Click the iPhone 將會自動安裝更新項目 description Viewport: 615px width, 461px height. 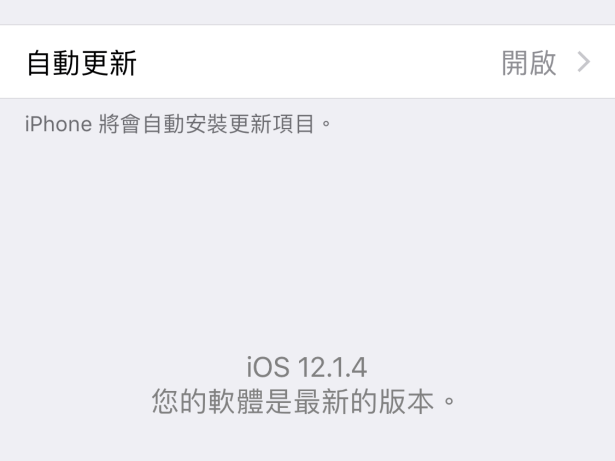click(x=178, y=124)
